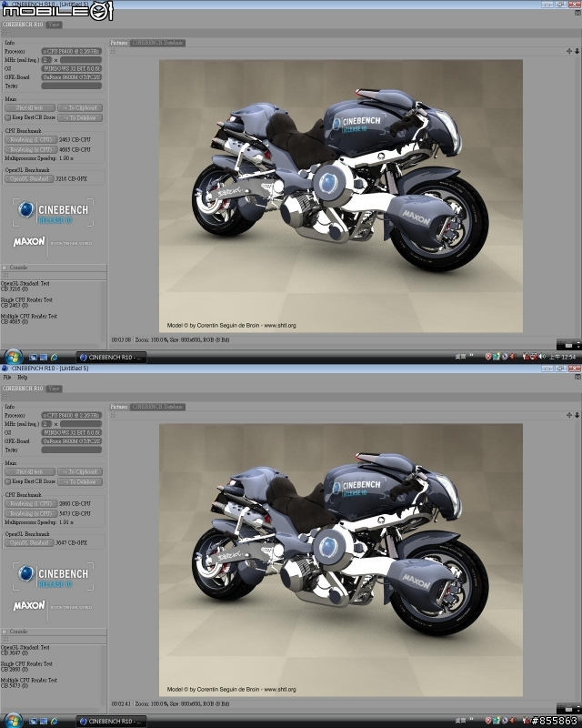Click CINEBENCH Release 10 logo in lower window
The image size is (582, 728).
(x=53, y=577)
